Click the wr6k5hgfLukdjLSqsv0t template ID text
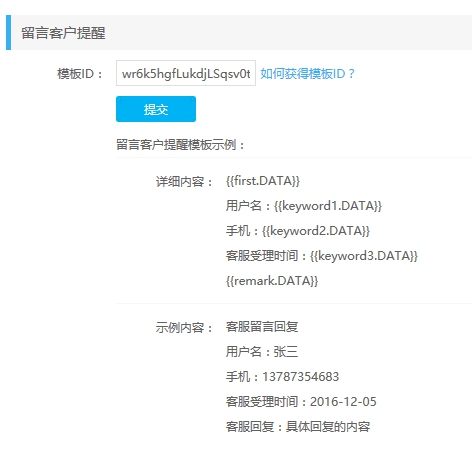Viewport: 472px width, 466px height. (186, 74)
